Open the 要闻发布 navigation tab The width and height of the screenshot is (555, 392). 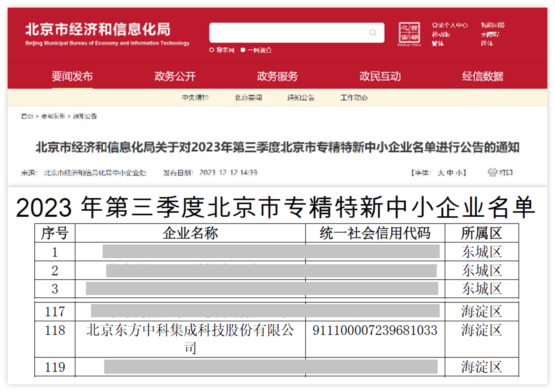(72, 76)
